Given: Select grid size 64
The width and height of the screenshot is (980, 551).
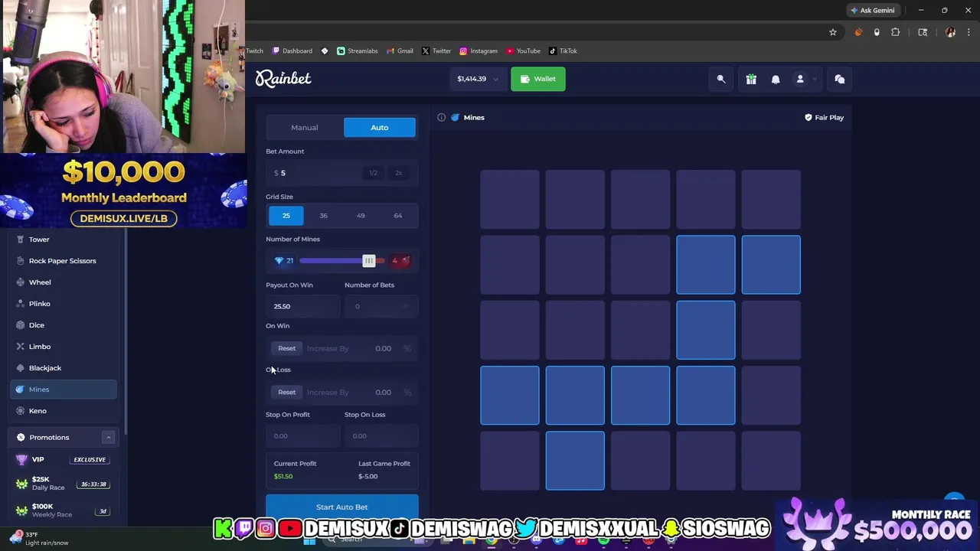Looking at the screenshot, I should tap(398, 216).
